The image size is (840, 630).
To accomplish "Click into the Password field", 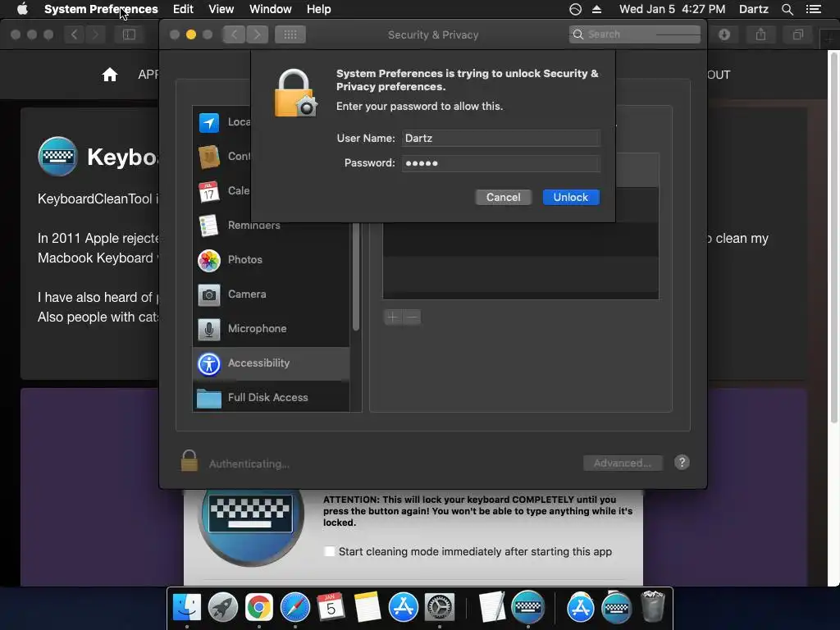I will click(501, 163).
